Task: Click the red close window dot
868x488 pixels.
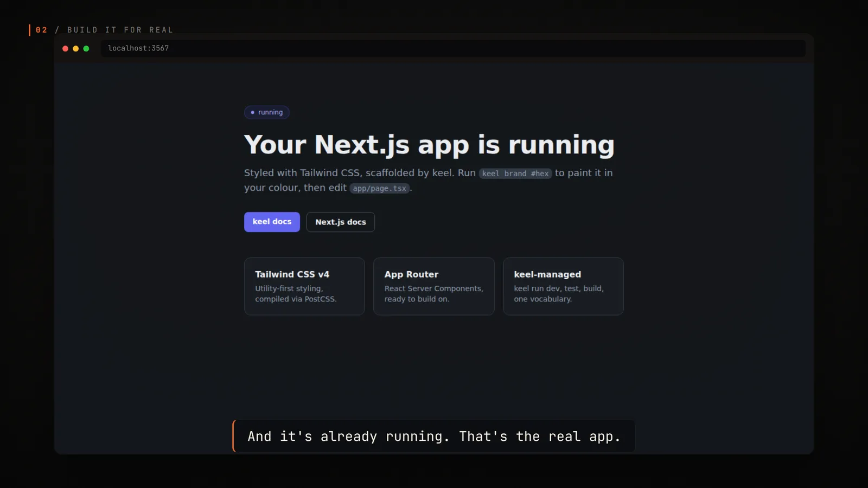Action: [66, 49]
